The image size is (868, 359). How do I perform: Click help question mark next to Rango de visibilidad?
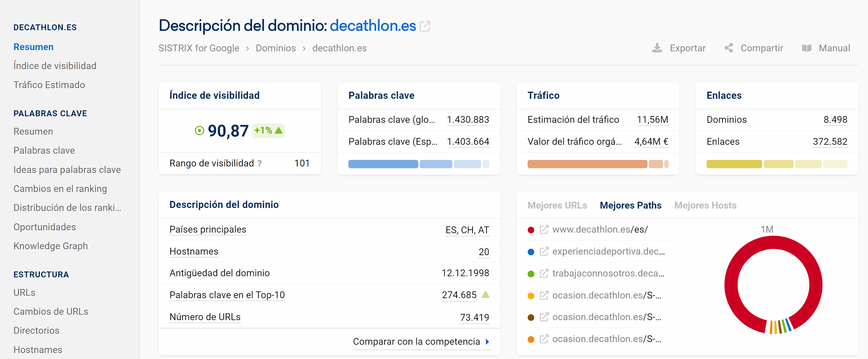coord(260,163)
